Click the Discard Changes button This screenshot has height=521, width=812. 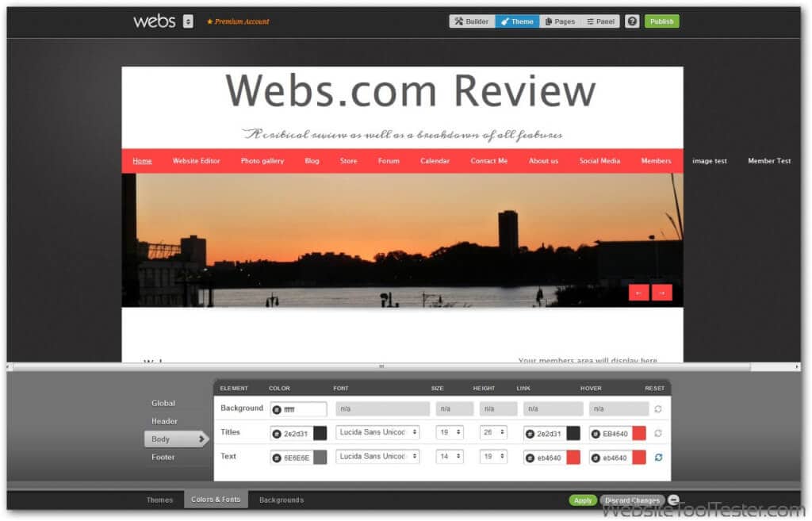click(632, 500)
